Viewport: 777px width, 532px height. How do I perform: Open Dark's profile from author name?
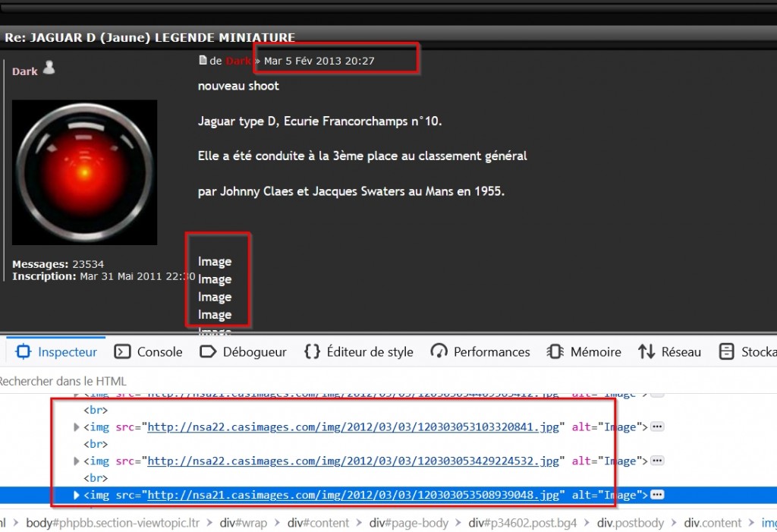tap(25, 71)
